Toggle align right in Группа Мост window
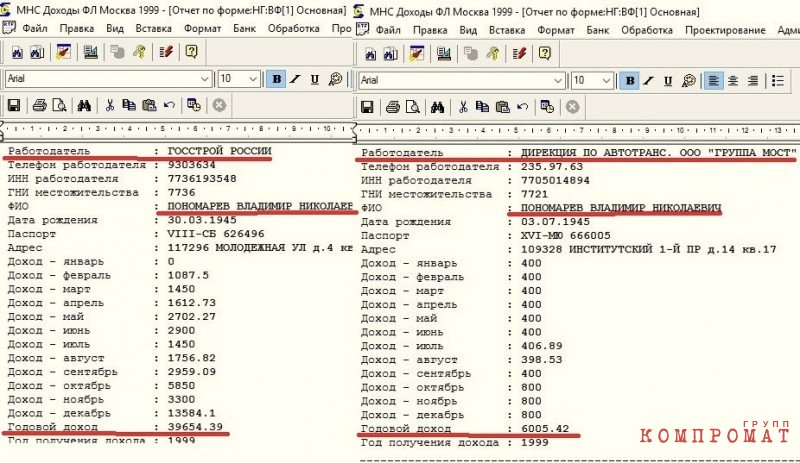Viewport: 800px width, 463px height. pos(753,81)
